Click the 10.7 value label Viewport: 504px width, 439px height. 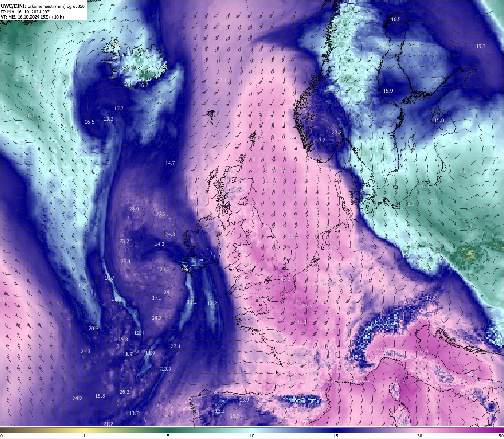click(x=109, y=278)
